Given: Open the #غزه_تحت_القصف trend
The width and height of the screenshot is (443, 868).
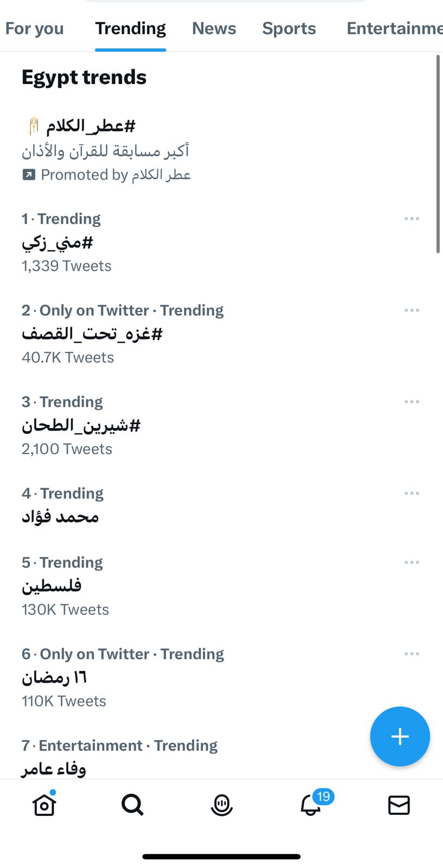Looking at the screenshot, I should pos(92,334).
